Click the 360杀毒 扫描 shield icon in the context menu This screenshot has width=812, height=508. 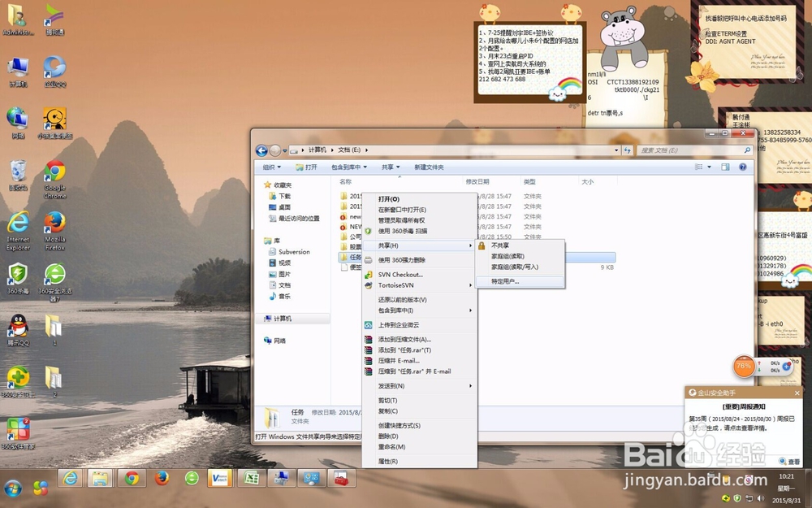click(x=368, y=231)
